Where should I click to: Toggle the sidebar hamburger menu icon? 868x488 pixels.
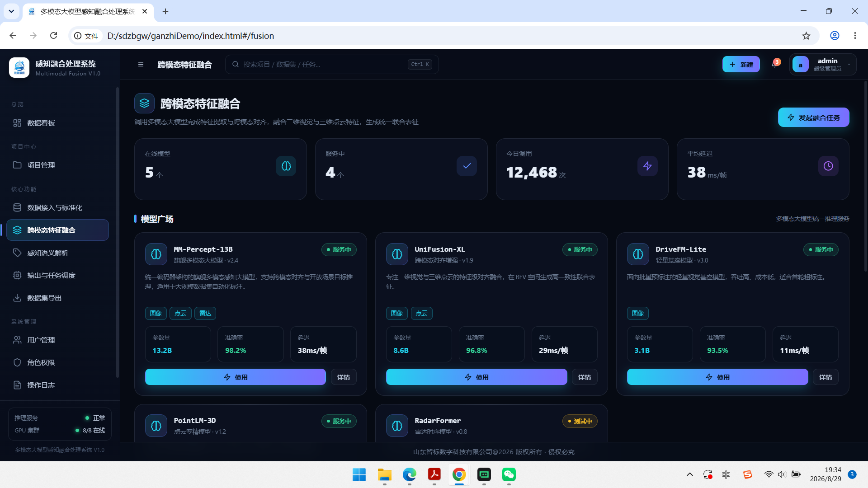141,65
